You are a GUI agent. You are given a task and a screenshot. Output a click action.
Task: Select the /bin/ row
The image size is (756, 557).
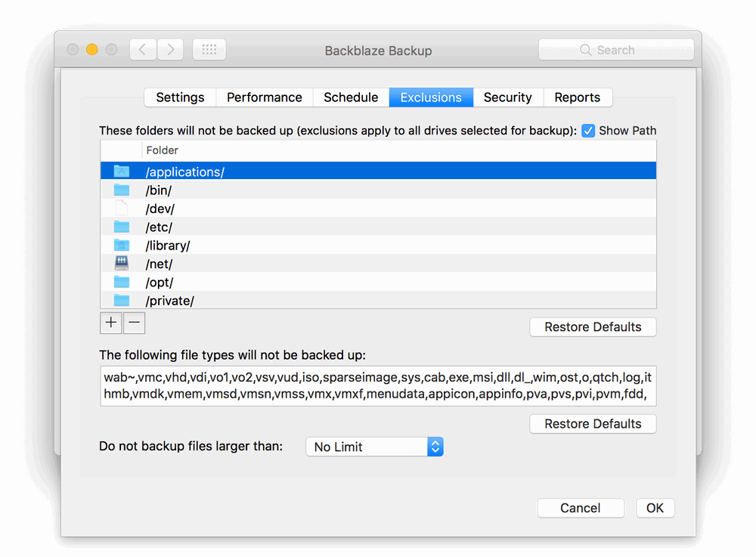[379, 190]
